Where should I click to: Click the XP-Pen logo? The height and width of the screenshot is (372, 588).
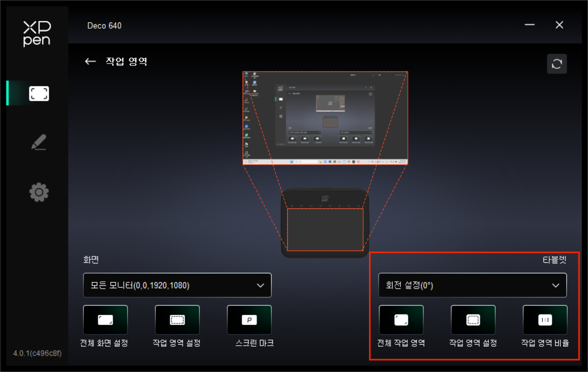point(37,34)
